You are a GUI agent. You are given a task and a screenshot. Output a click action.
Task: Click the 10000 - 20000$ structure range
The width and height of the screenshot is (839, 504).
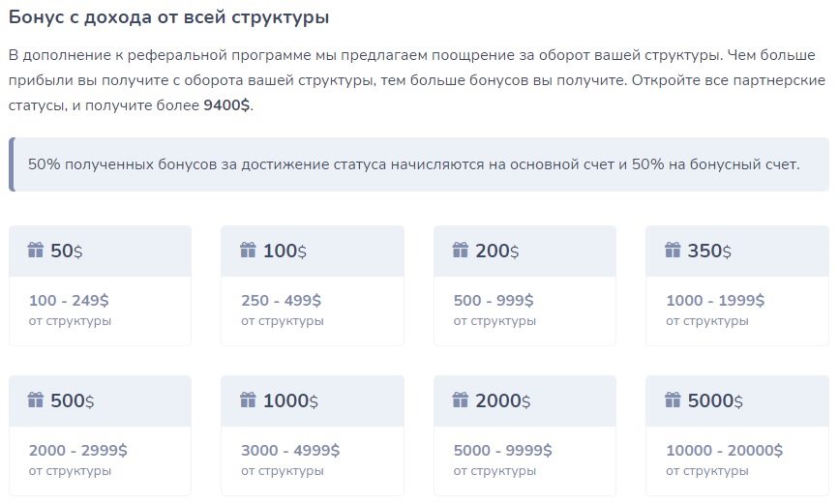click(x=724, y=450)
